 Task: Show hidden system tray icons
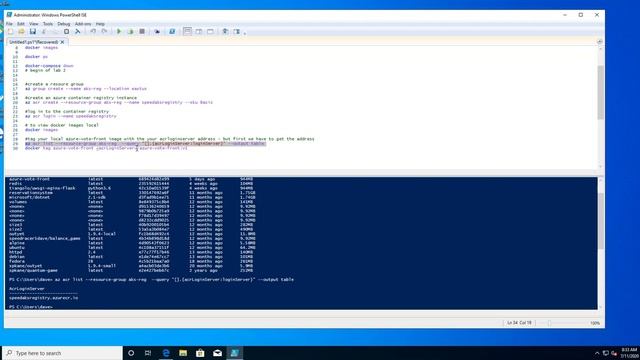click(x=597, y=353)
